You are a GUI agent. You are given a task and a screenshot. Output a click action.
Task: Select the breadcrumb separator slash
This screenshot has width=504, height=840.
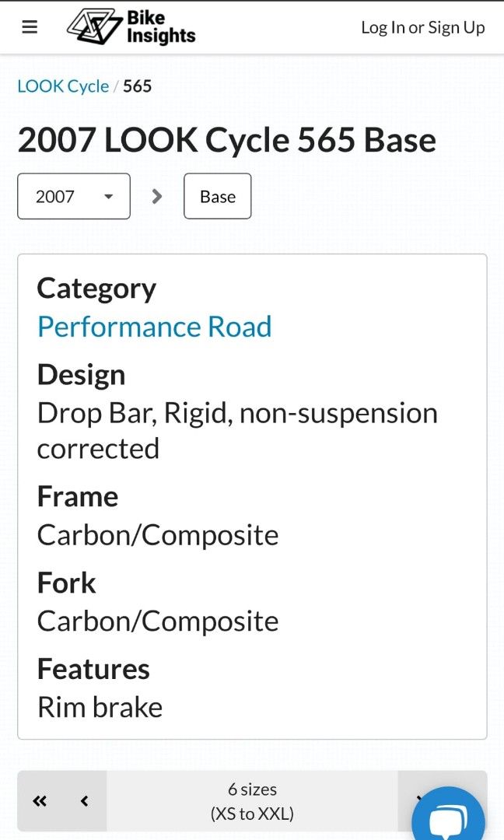tap(117, 86)
